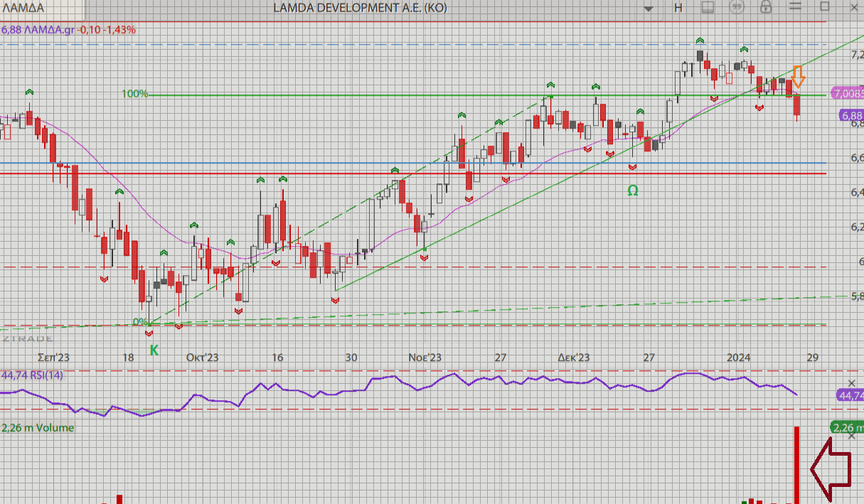Image resolution: width=864 pixels, height=504 pixels.
Task: Open the chart layout panel icon
Action: point(708,7)
